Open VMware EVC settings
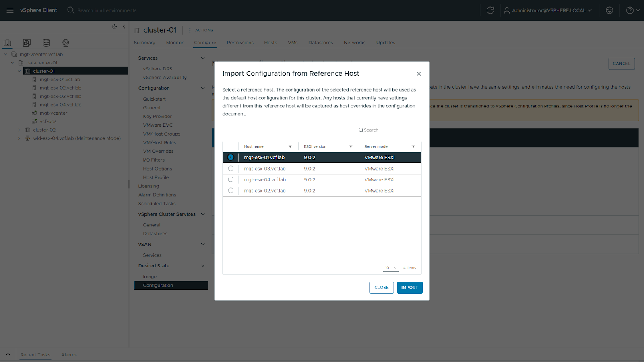This screenshot has height=362, width=644. [158, 125]
